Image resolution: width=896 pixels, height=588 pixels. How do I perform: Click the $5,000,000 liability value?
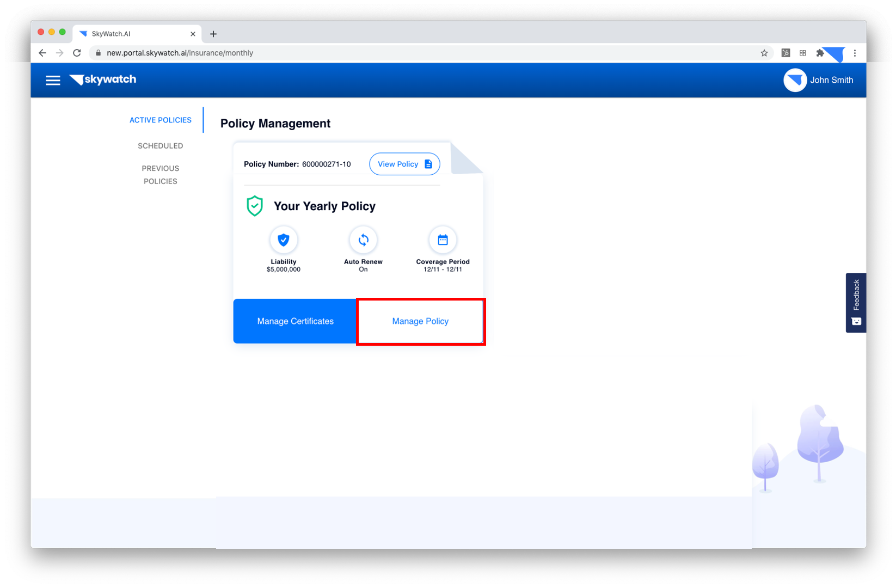click(x=284, y=269)
